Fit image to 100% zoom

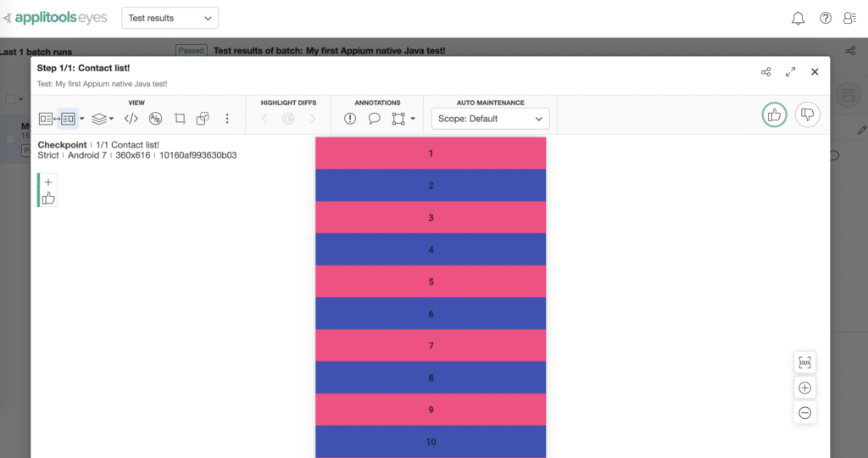pos(805,363)
